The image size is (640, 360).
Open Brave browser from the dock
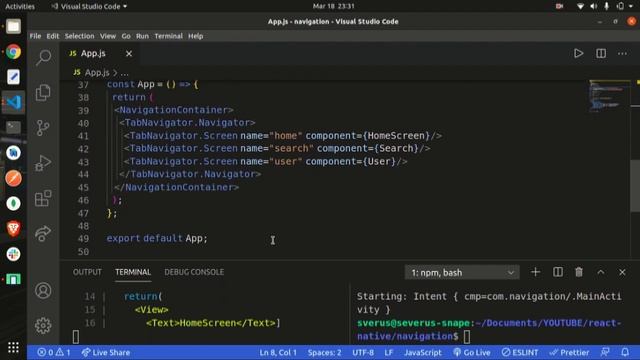coord(13,229)
